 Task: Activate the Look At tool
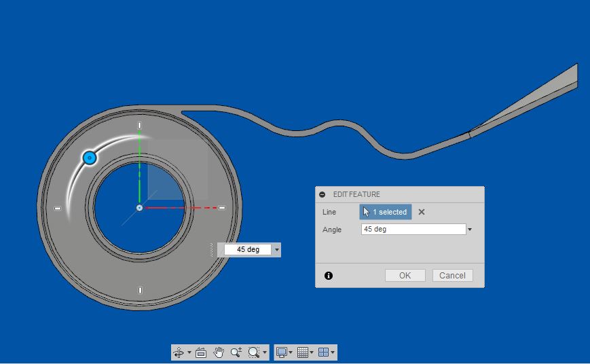(201, 352)
